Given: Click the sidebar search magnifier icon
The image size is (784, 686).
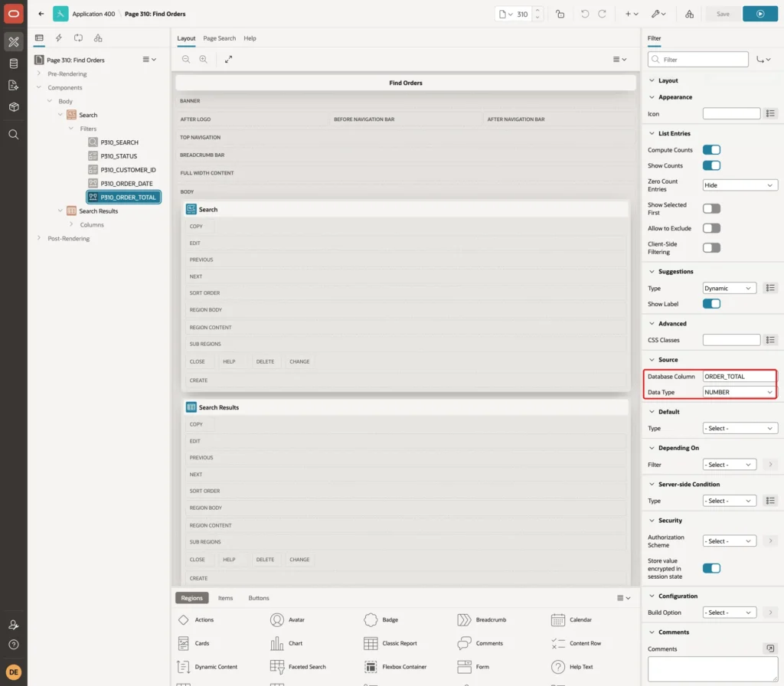Looking at the screenshot, I should [x=14, y=135].
